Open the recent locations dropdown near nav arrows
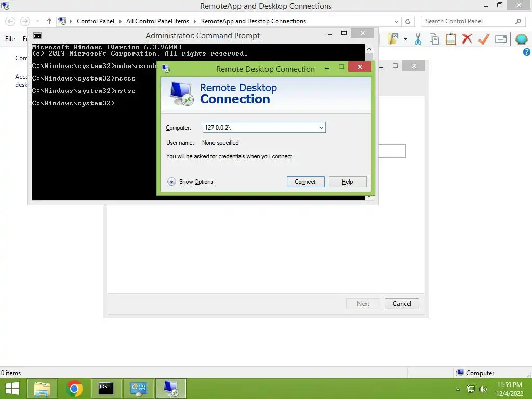Image resolution: width=532 pixels, height=399 pixels. click(x=37, y=21)
